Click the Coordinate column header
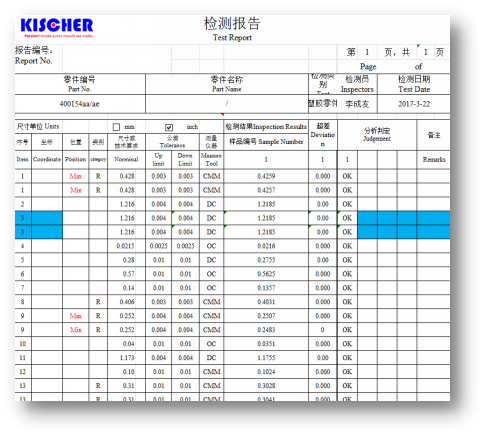 [x=47, y=159]
